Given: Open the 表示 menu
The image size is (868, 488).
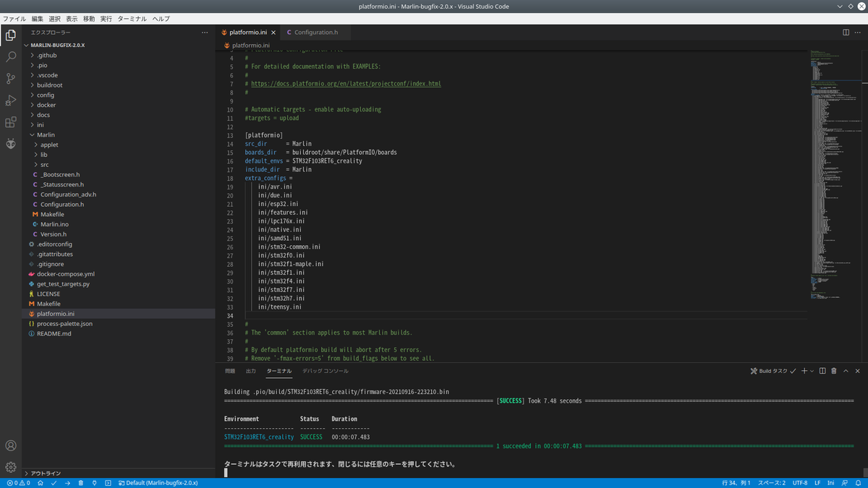Looking at the screenshot, I should [72, 19].
